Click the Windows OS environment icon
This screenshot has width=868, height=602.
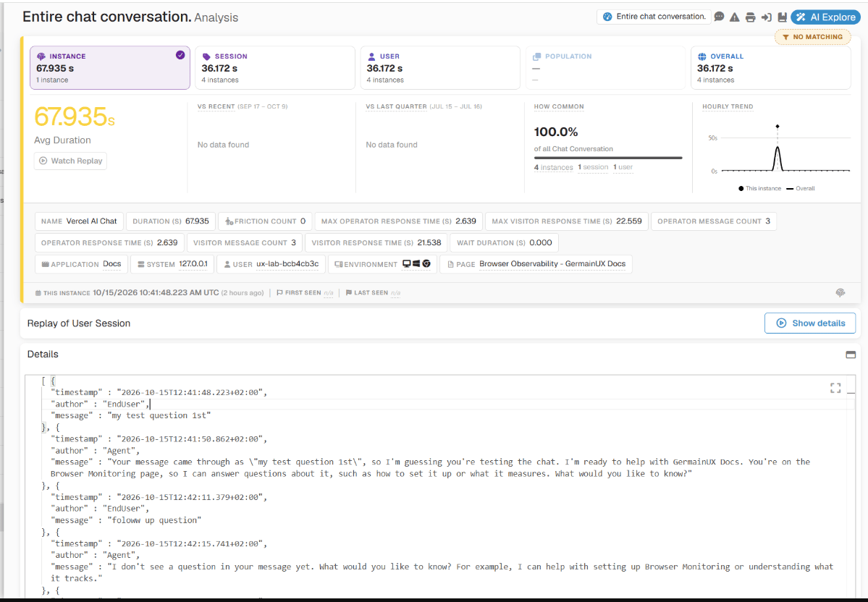(x=416, y=264)
